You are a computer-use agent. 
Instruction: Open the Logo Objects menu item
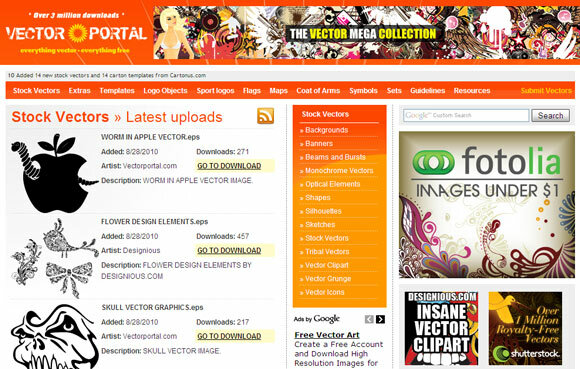165,91
